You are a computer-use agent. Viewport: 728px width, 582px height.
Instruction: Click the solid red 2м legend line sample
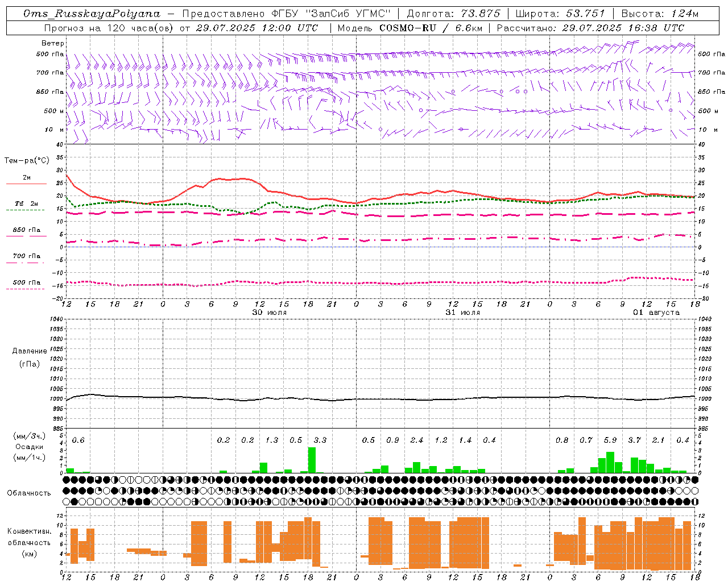pyautogui.click(x=26, y=184)
